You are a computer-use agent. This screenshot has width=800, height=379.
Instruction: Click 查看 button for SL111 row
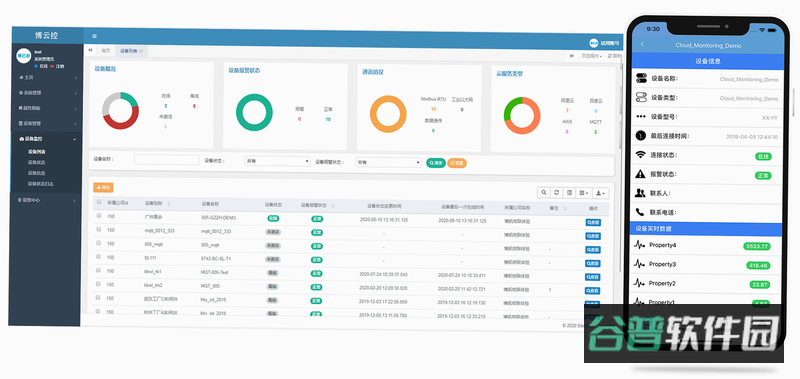pos(593,264)
